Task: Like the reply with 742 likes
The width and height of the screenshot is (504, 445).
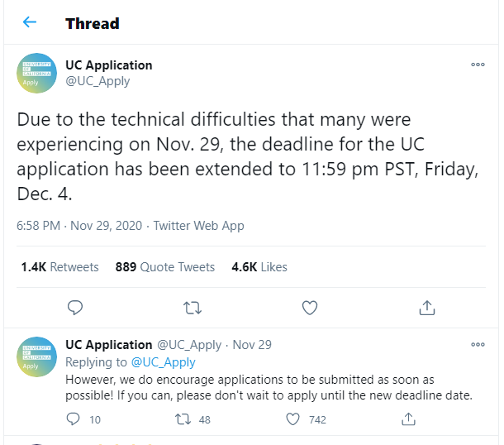Action: (x=292, y=419)
